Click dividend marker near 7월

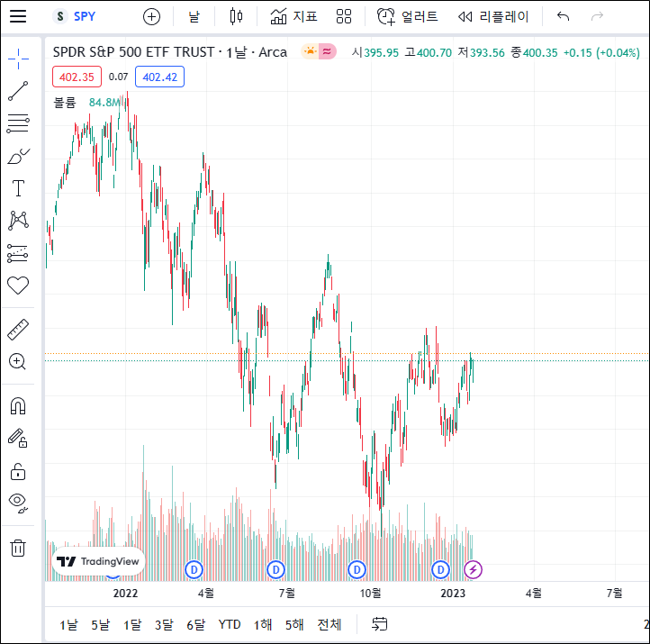pos(275,570)
